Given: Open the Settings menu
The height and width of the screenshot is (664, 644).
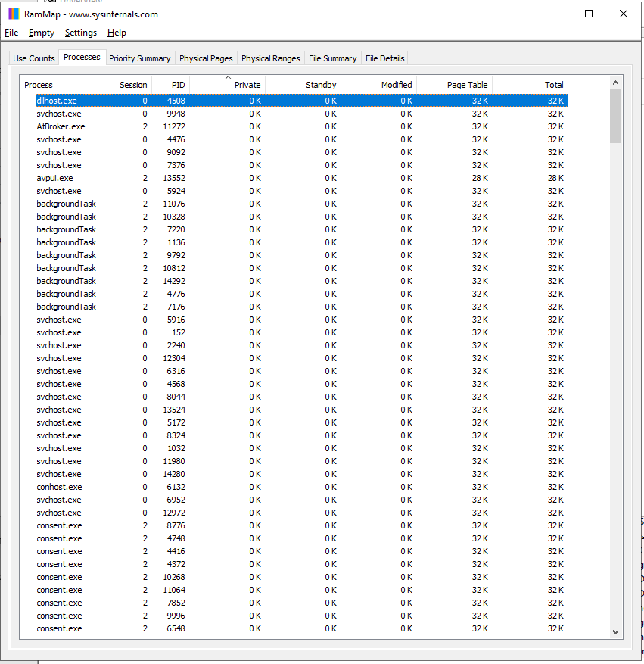Looking at the screenshot, I should coord(81,33).
